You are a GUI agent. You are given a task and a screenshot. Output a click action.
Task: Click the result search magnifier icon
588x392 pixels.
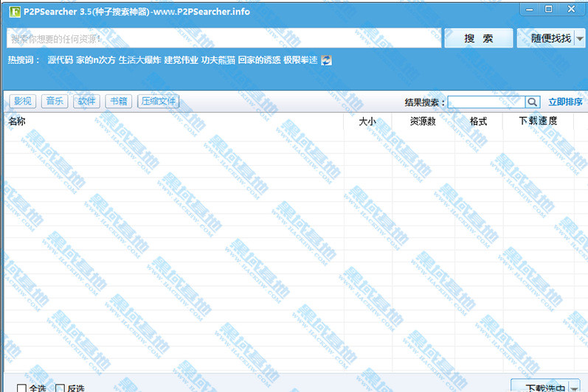[x=533, y=102]
